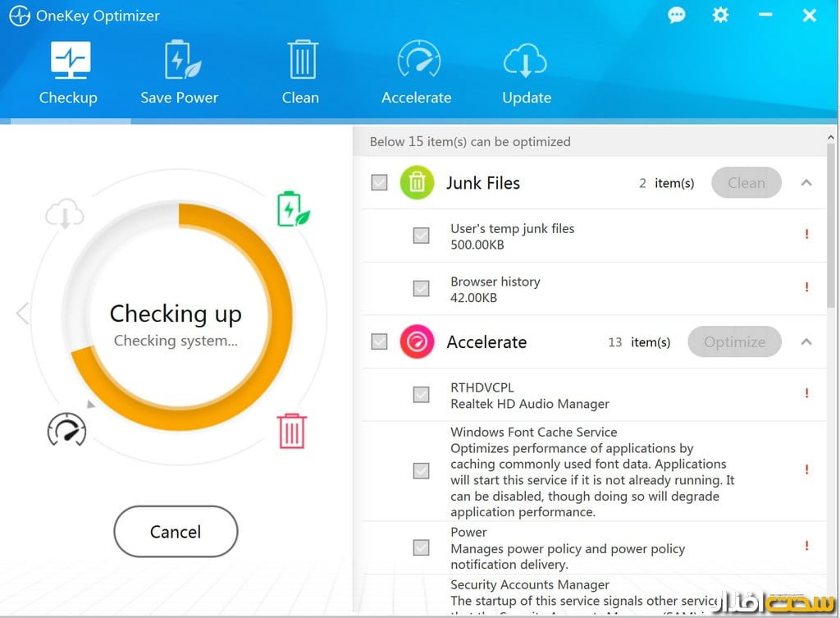Image resolution: width=840 pixels, height=618 pixels.
Task: Collapse the Accelerate section chevron
Action: pos(806,342)
